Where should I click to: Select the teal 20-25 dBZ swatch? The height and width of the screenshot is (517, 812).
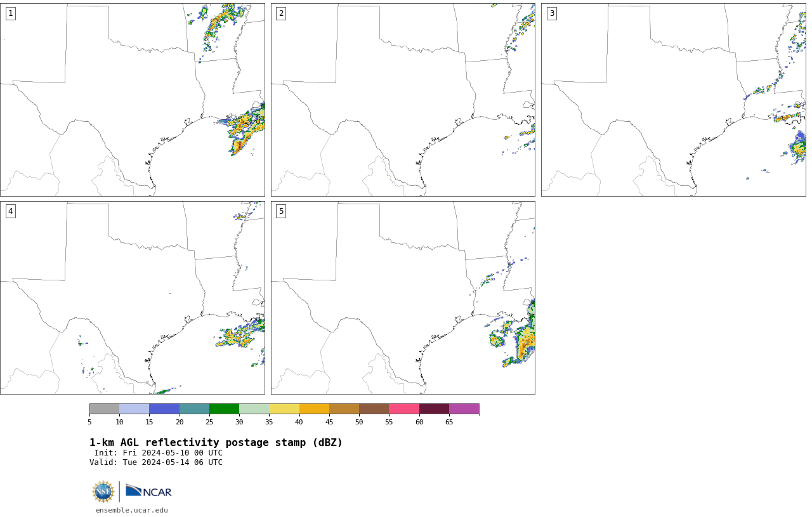pyautogui.click(x=194, y=409)
